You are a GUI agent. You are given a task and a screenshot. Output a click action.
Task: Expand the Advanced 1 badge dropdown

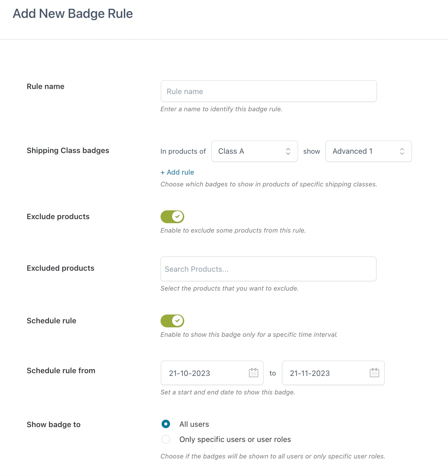(369, 151)
